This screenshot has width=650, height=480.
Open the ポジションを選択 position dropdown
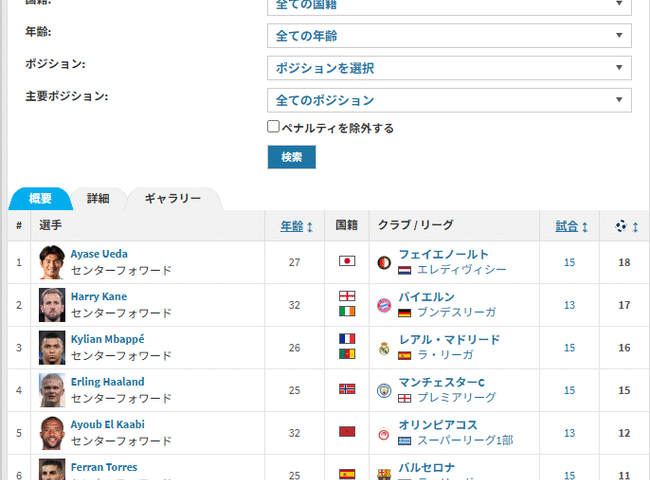coord(449,68)
